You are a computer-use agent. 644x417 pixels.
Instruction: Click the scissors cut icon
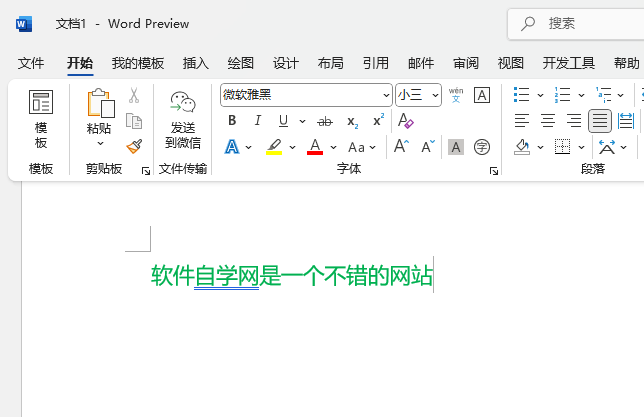[134, 95]
